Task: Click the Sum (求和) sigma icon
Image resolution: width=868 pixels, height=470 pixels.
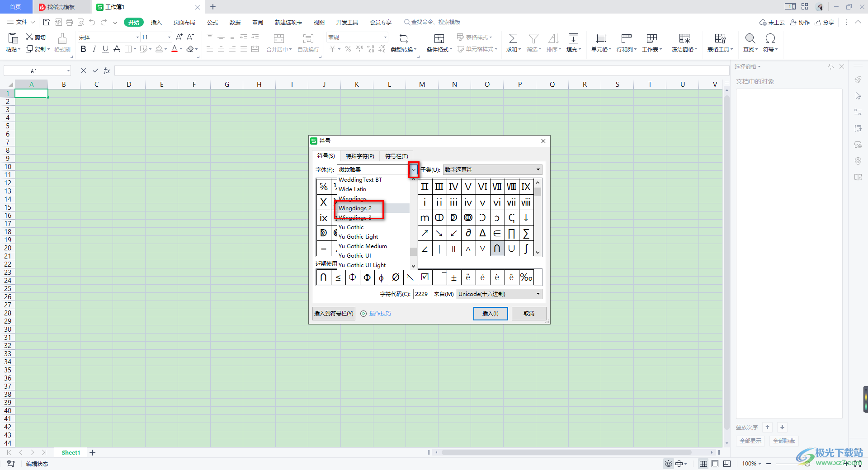Action: 513,38
